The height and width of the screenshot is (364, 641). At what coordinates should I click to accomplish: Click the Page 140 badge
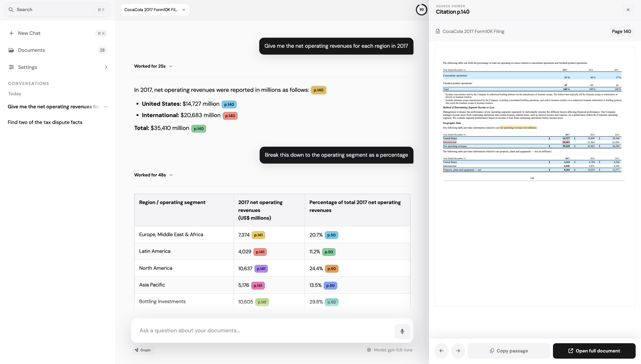click(x=621, y=31)
